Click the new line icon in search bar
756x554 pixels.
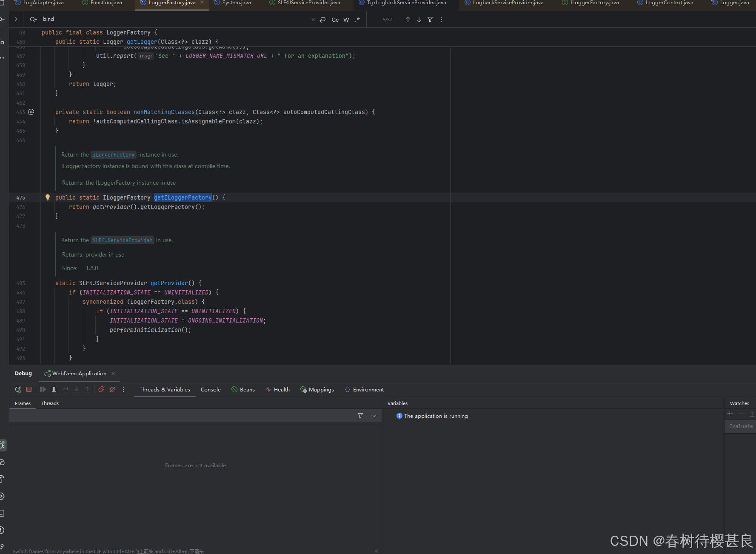click(x=323, y=20)
